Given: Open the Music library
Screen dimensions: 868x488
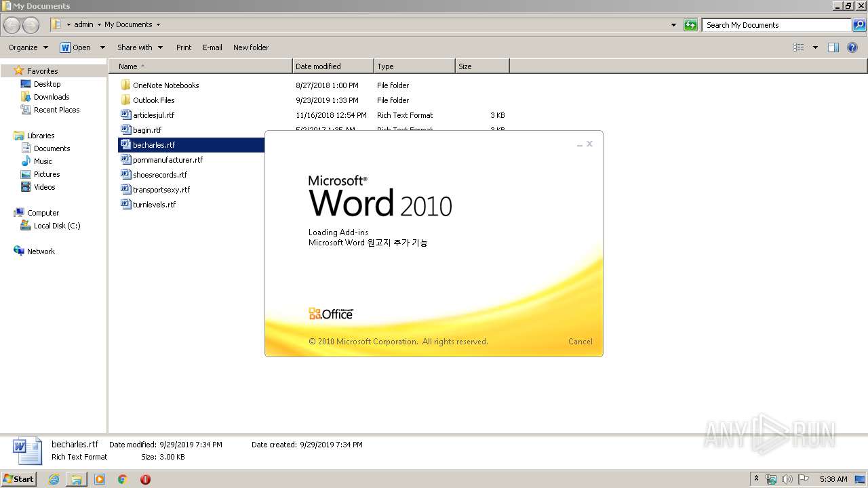Looking at the screenshot, I should pos(43,161).
